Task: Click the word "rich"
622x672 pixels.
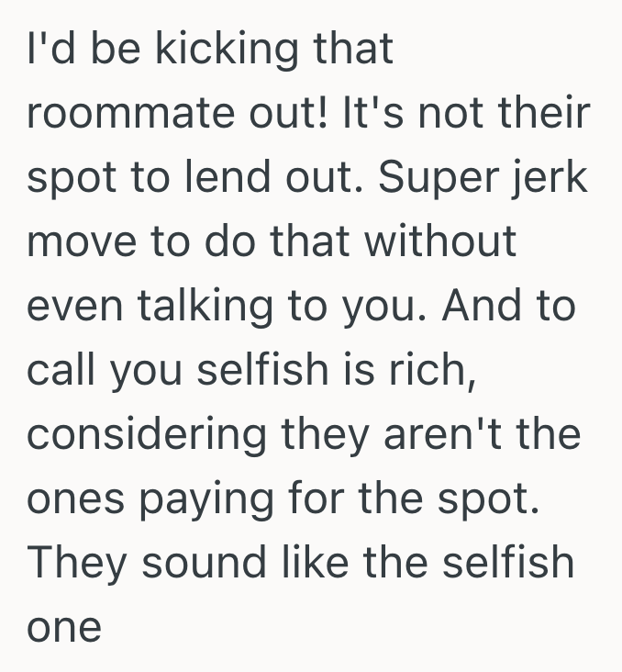Action: [x=433, y=370]
